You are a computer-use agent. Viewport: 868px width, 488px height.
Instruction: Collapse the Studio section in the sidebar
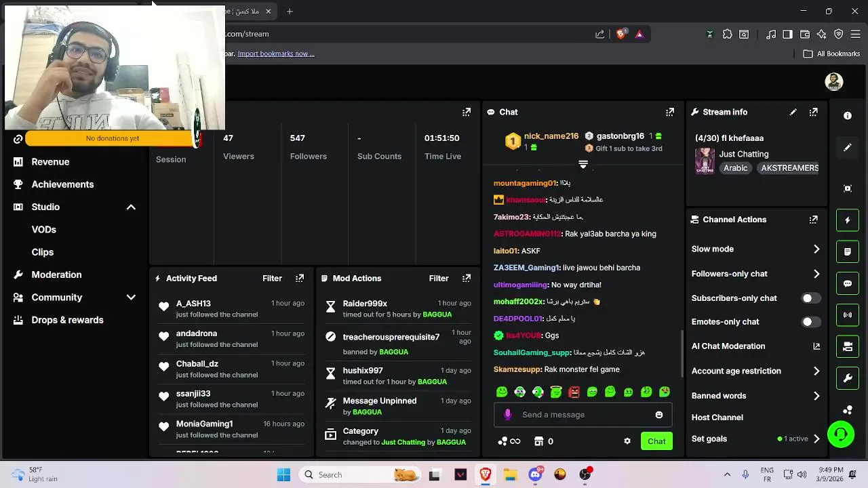[131, 207]
